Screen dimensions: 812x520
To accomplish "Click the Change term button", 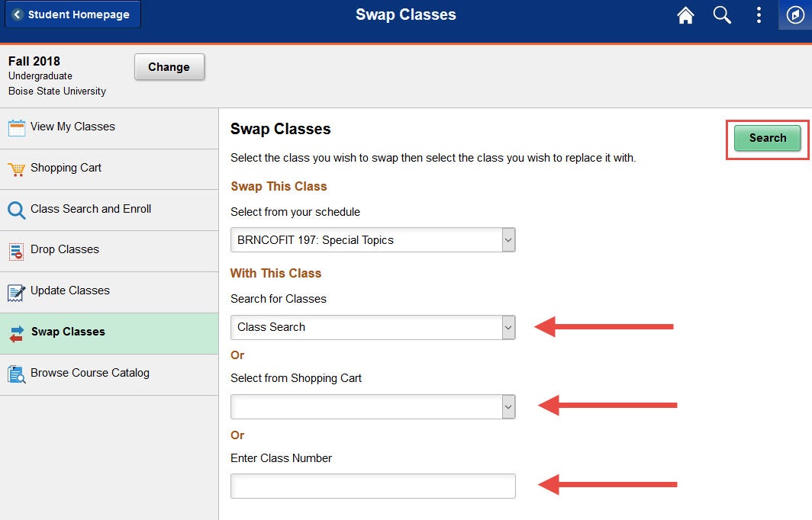I will tap(169, 67).
